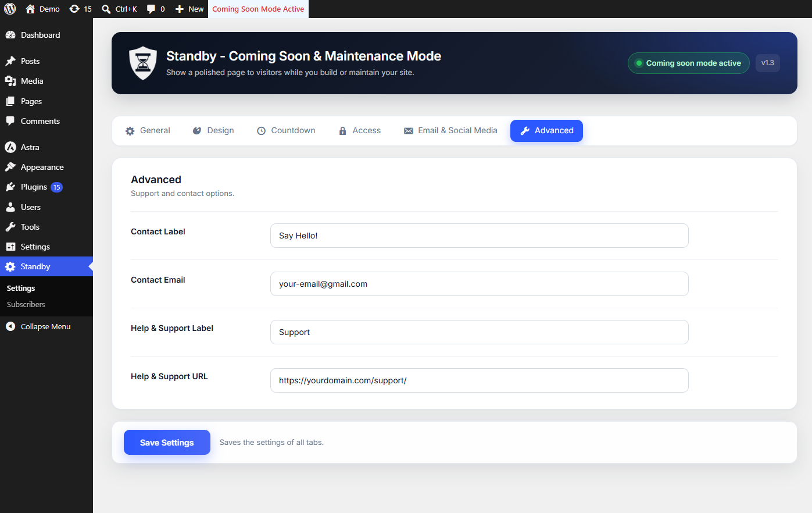The height and width of the screenshot is (513, 812).
Task: Collapse the admin menu
Action: 46,326
